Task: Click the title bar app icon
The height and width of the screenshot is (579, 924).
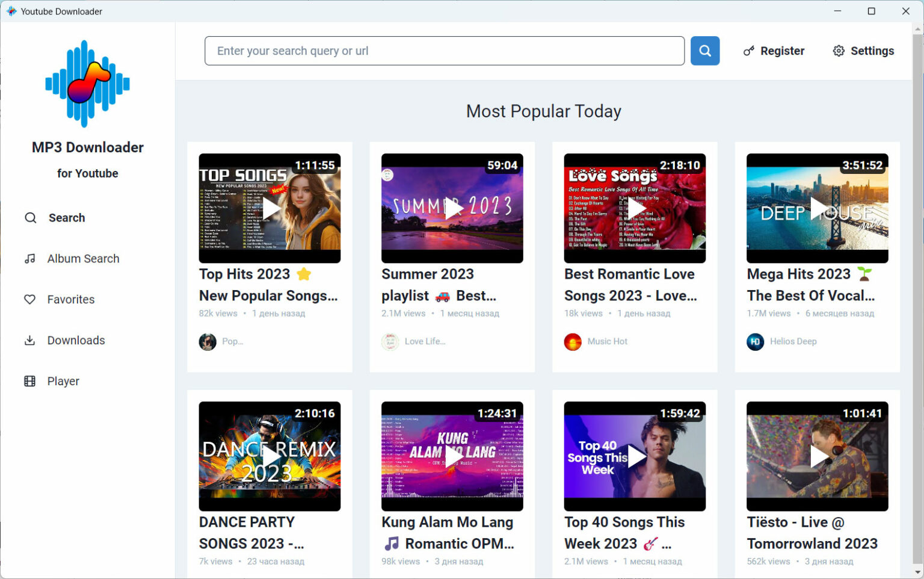Action: click(11, 11)
